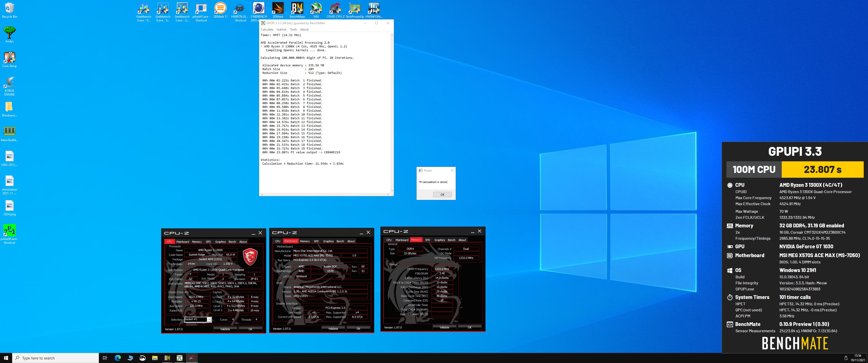
Task: Click OK in the Finish dialog
Action: tap(442, 195)
